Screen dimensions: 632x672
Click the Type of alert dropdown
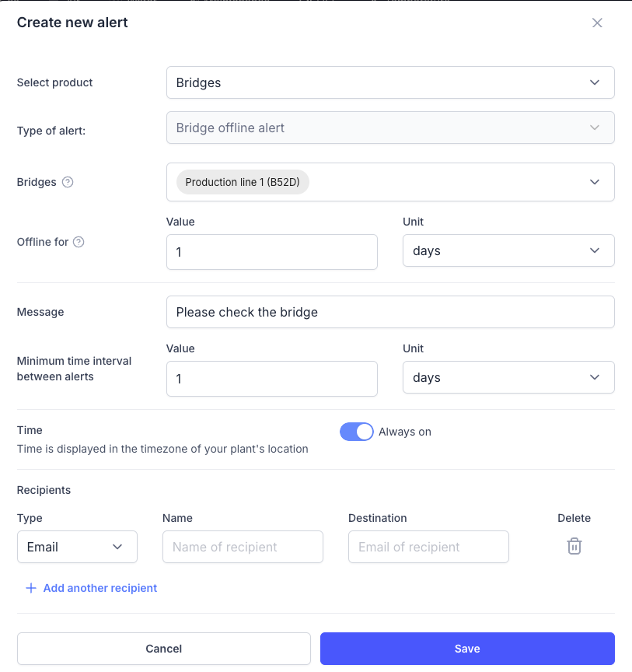(390, 128)
